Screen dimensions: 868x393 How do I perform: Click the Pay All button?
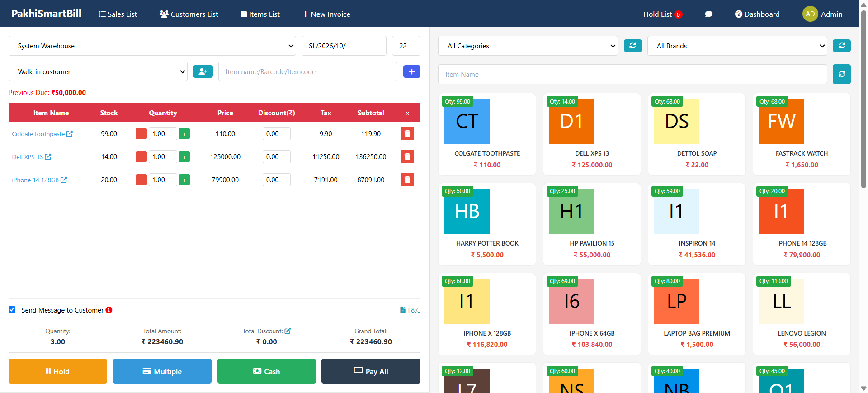(x=371, y=371)
